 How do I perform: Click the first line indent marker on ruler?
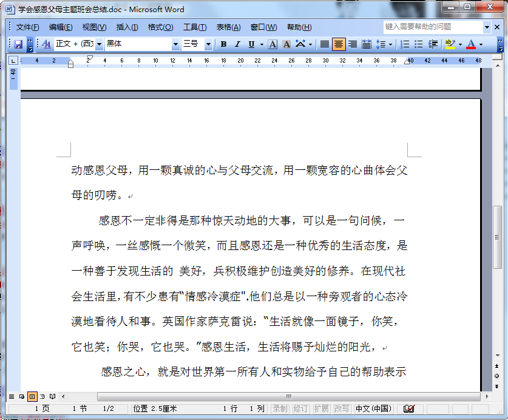coord(90,58)
